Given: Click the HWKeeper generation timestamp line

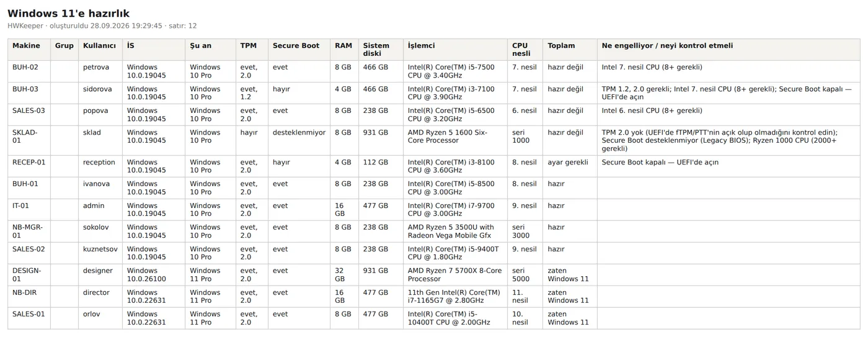Looking at the screenshot, I should coord(102,26).
